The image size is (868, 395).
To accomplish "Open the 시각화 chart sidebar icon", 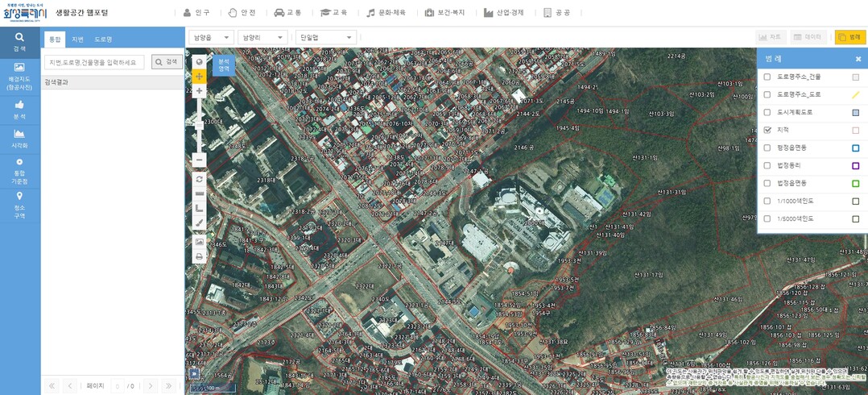I will 19,139.
